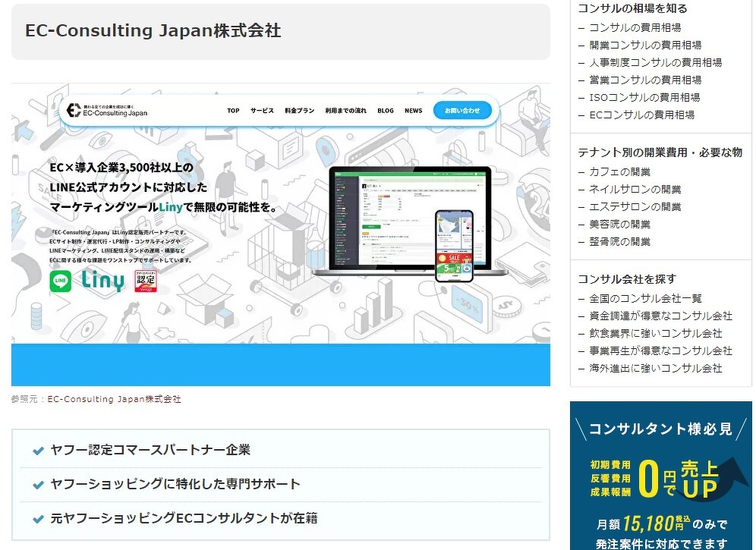Select the 料金プラン navigation item

(299, 111)
